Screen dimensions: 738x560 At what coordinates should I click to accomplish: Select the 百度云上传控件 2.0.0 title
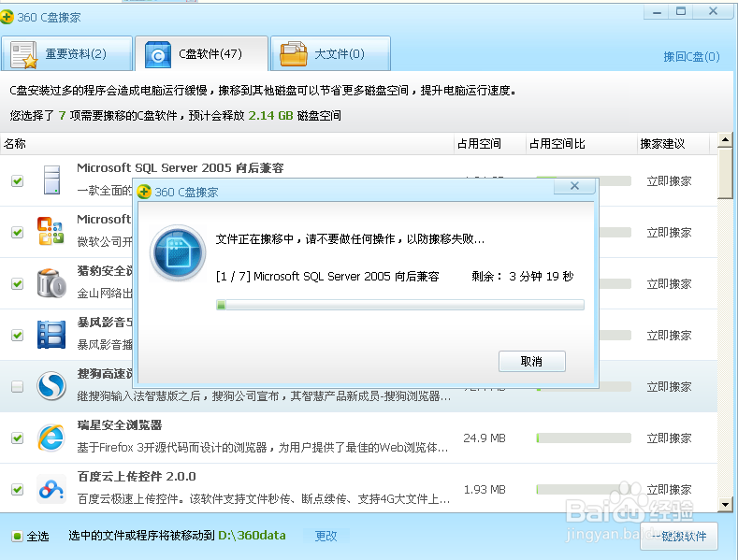tap(137, 476)
